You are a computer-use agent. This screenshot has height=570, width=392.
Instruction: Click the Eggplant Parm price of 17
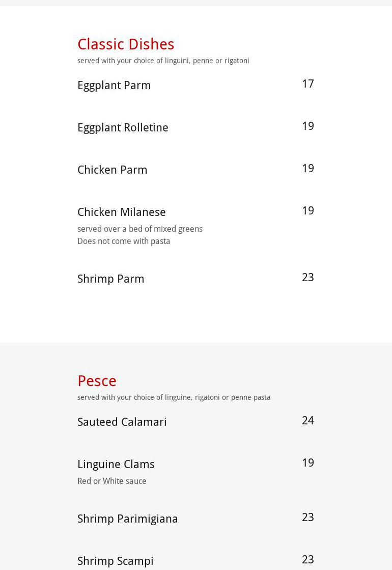coord(307,84)
